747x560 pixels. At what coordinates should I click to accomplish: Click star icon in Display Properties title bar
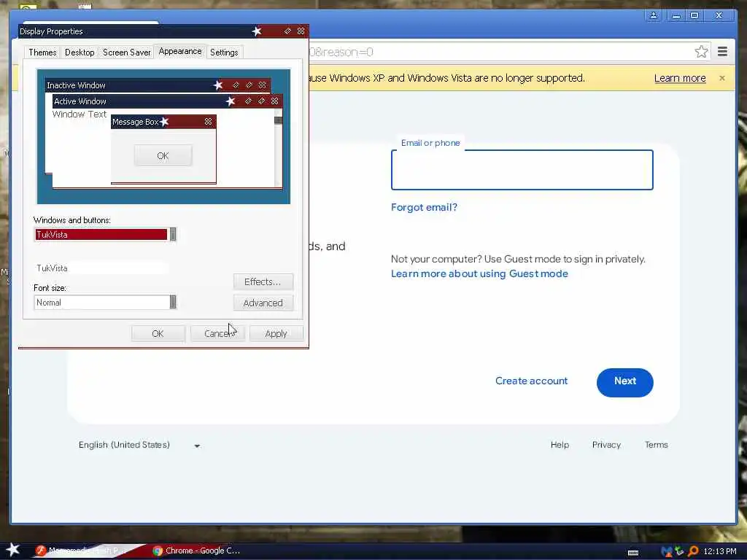click(257, 31)
